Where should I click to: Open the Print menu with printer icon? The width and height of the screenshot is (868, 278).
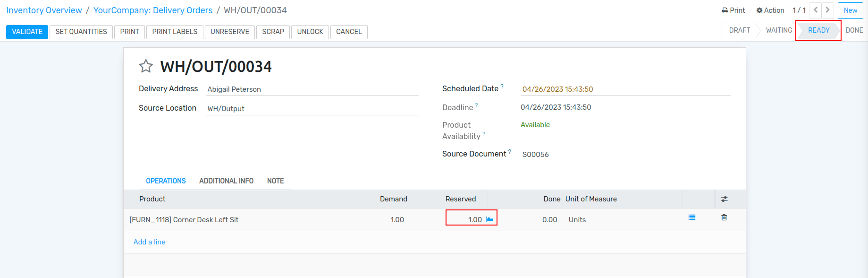tap(733, 10)
